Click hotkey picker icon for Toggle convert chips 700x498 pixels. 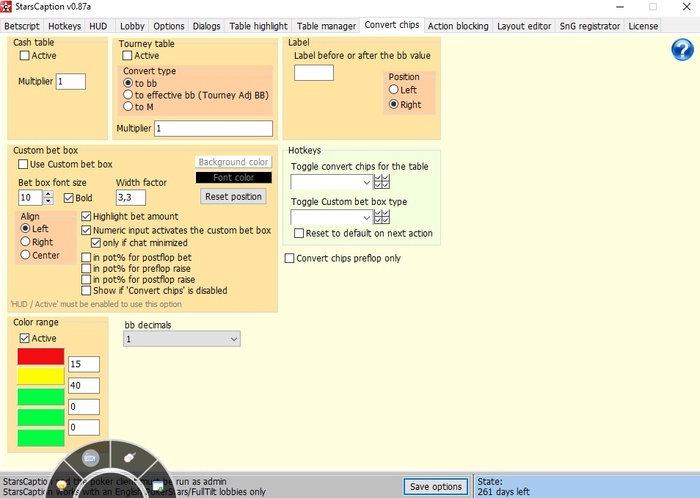[x=382, y=182]
